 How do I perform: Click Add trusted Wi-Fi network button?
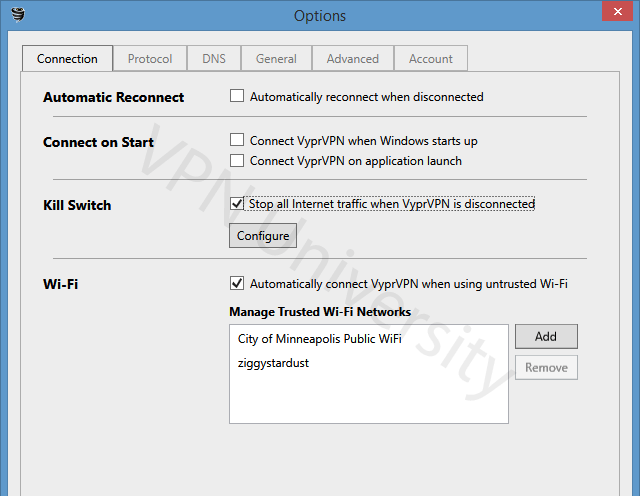click(546, 336)
